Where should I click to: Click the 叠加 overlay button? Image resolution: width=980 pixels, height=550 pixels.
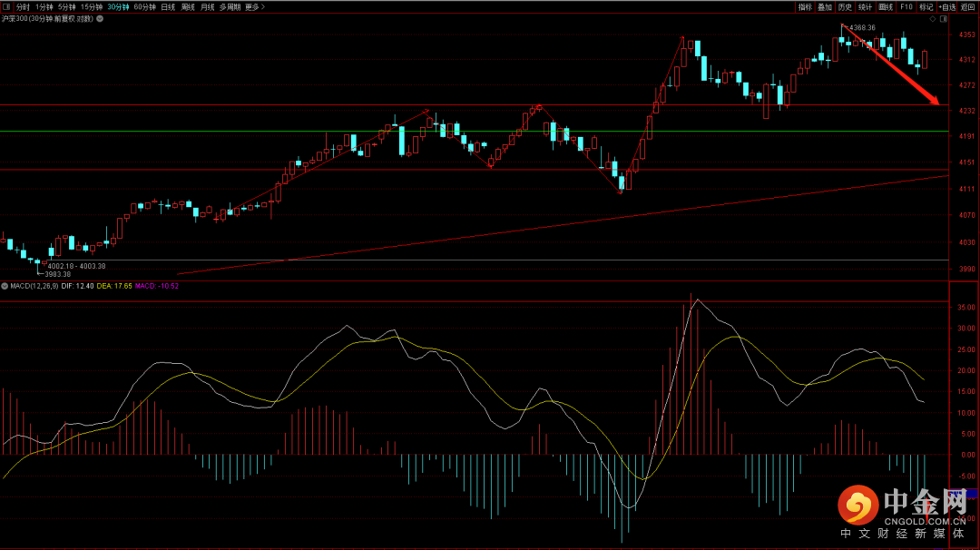click(825, 6)
